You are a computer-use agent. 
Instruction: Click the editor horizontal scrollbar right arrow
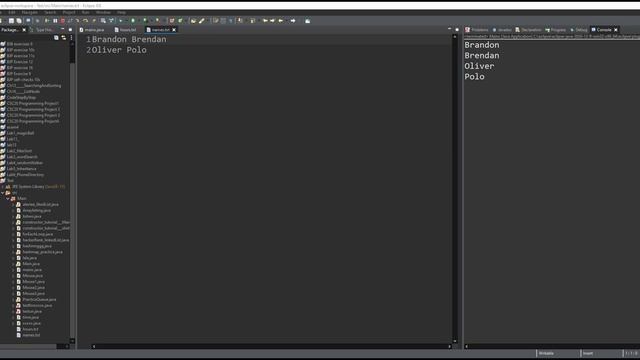coord(449,347)
